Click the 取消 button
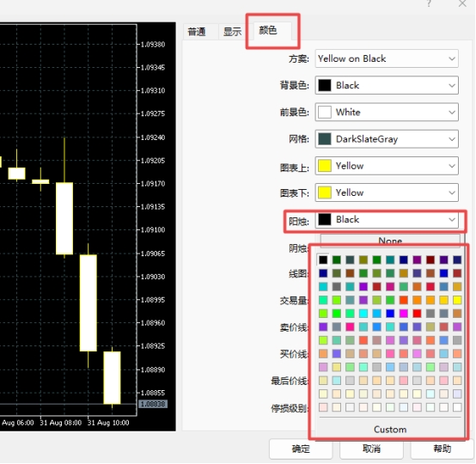Screen dimensions: 476x464 pos(371,449)
